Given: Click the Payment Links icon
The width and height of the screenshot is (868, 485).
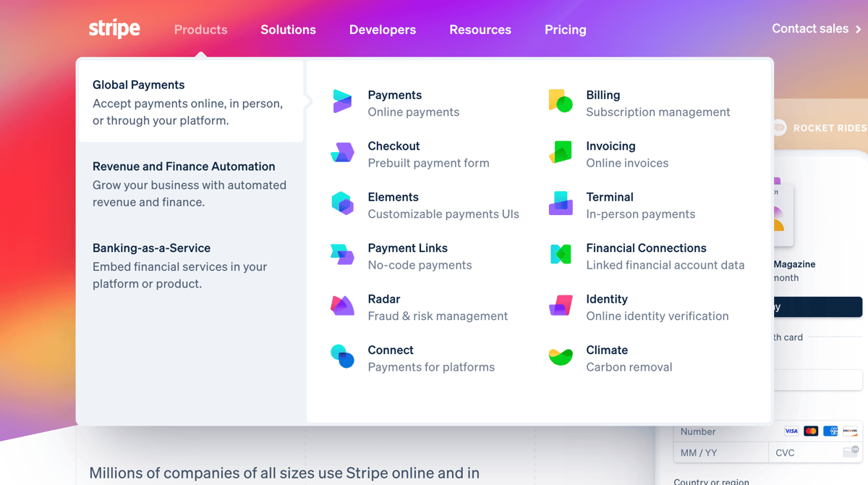Looking at the screenshot, I should click(342, 256).
